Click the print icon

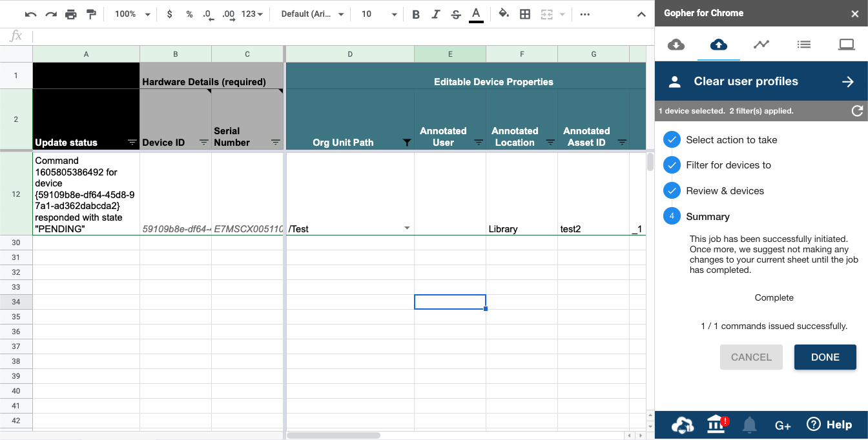click(71, 14)
